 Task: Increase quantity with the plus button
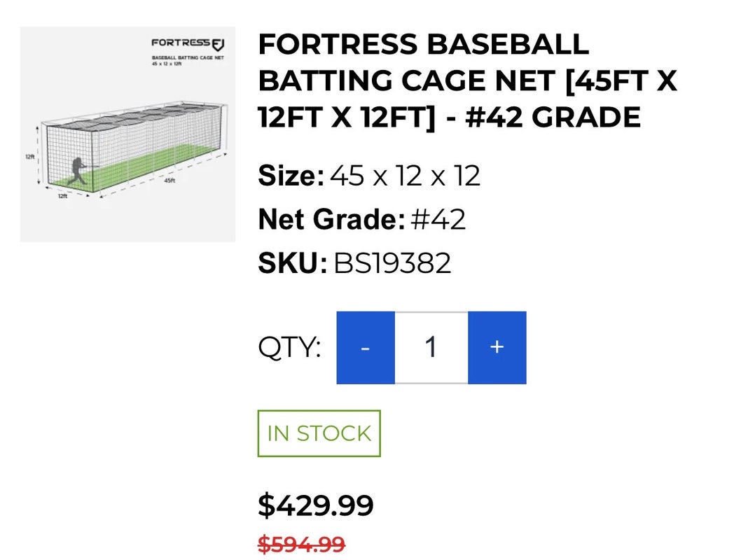[497, 348]
